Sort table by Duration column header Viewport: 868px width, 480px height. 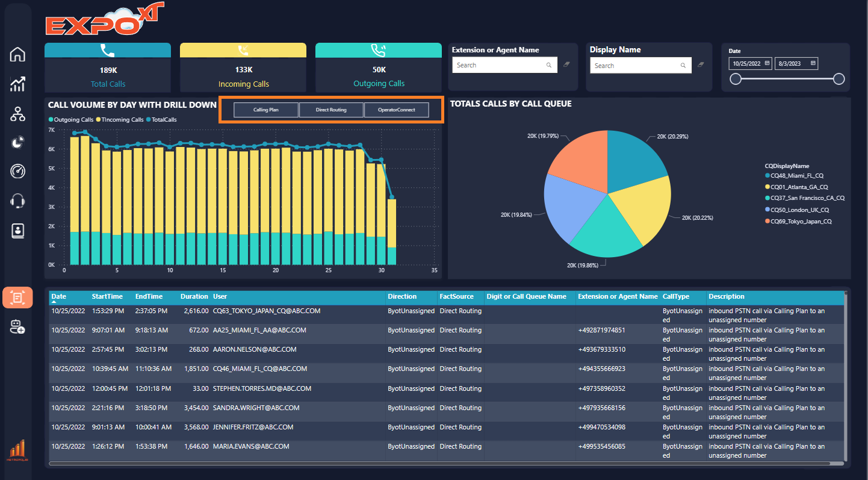(194, 296)
